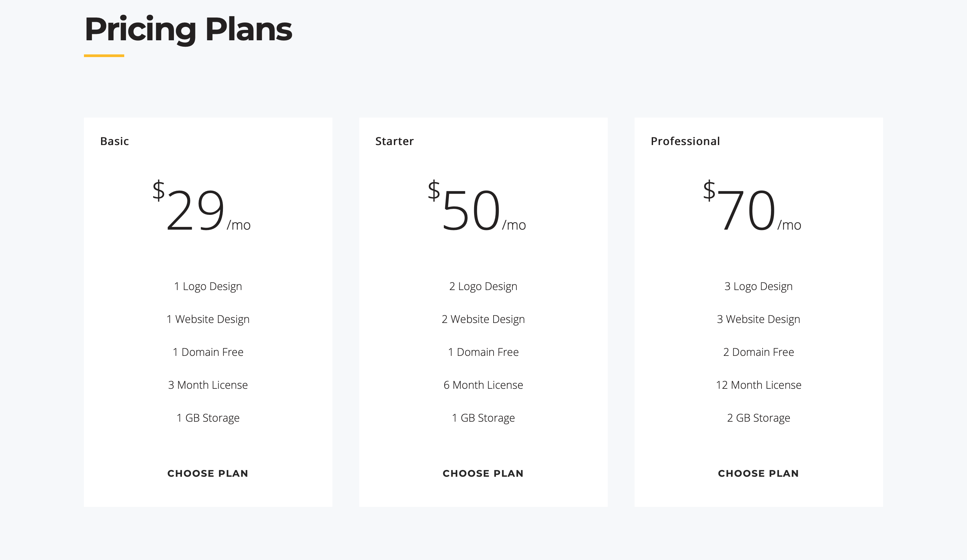Click Choose Plan under the Professional plan
Viewport: 967px width, 560px height.
pyautogui.click(x=758, y=473)
